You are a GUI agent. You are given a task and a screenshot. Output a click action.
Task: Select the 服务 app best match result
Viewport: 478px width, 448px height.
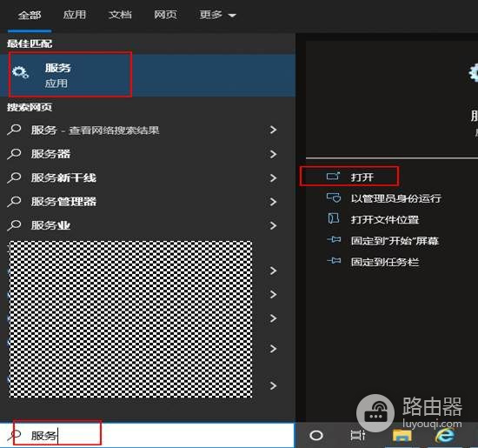[148, 76]
